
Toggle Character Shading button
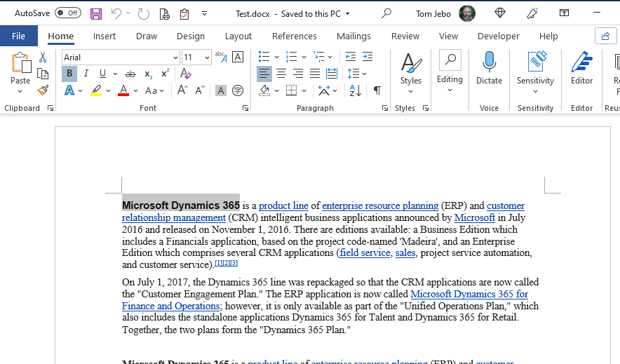click(x=221, y=90)
